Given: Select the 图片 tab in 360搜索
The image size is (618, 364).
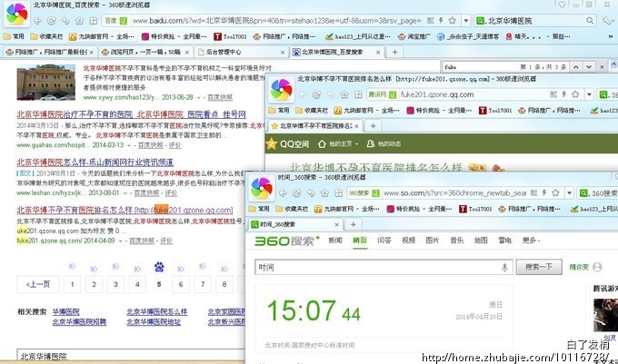Looking at the screenshot, I should [x=433, y=240].
